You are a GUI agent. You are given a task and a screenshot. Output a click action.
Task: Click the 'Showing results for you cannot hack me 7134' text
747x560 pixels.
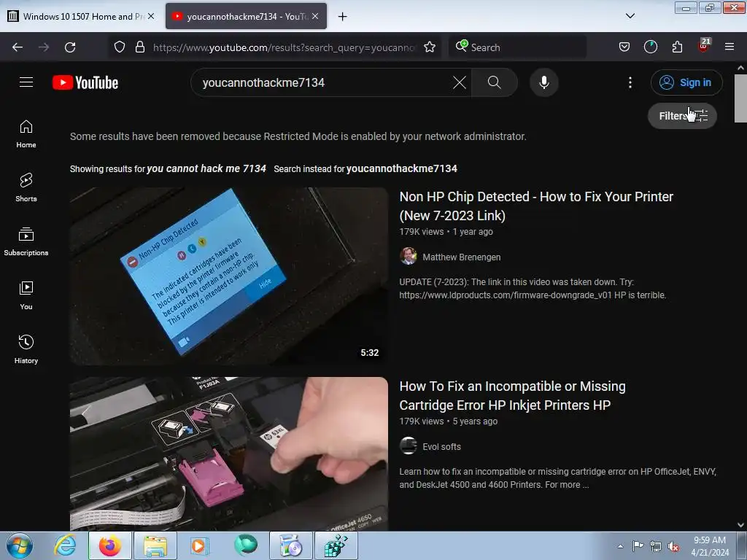[168, 168]
